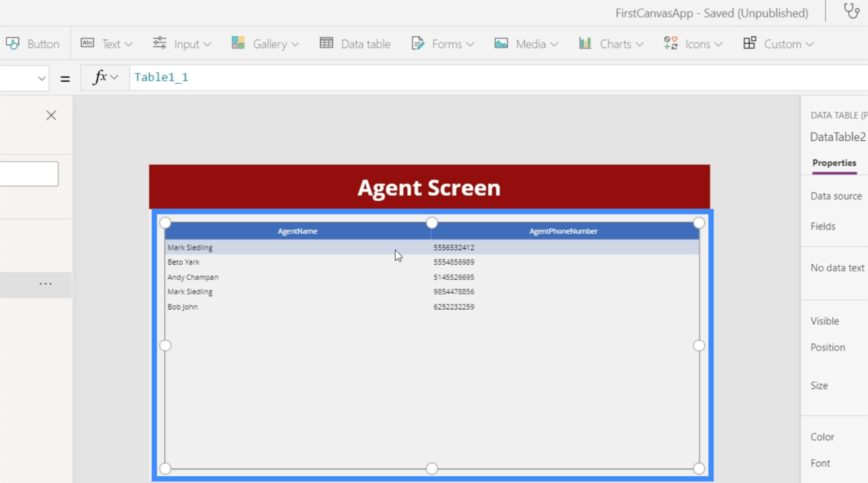This screenshot has height=483, width=868.
Task: Click the right-middle resize handle of table
Action: pos(699,345)
